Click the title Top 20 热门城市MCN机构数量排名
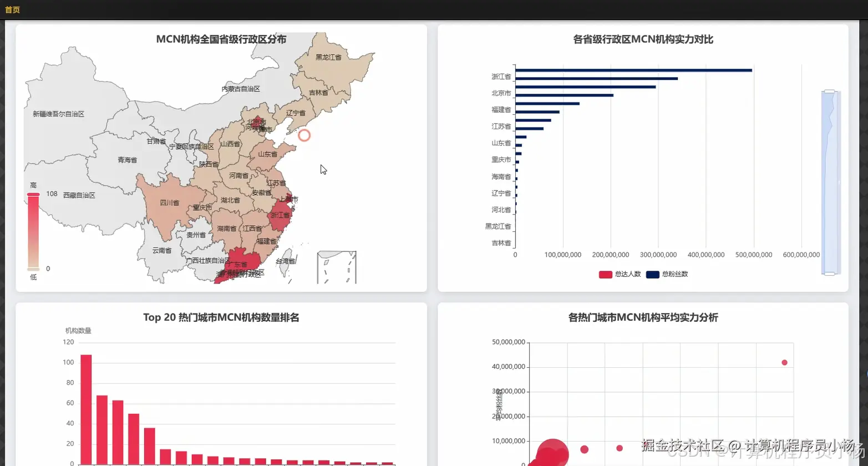The image size is (868, 466). tap(221, 317)
